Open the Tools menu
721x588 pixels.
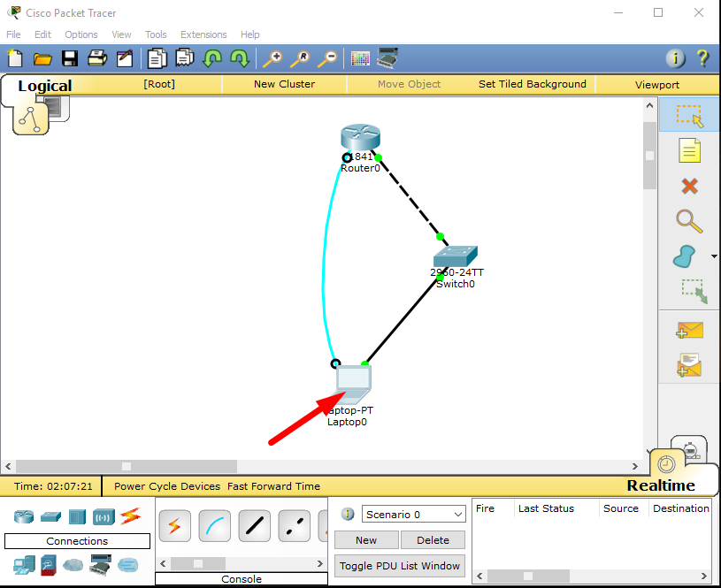point(156,34)
